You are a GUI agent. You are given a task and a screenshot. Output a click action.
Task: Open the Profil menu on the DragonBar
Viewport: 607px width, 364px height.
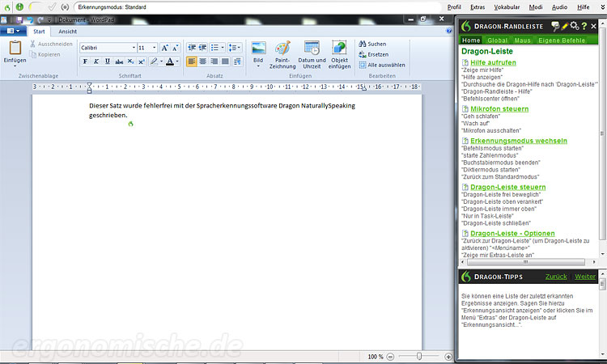coord(454,7)
